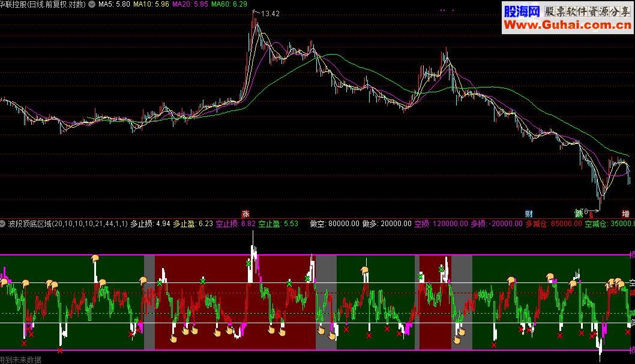Click the 多减仓: 65000.00 value
The image size is (635, 364).
[553, 224]
